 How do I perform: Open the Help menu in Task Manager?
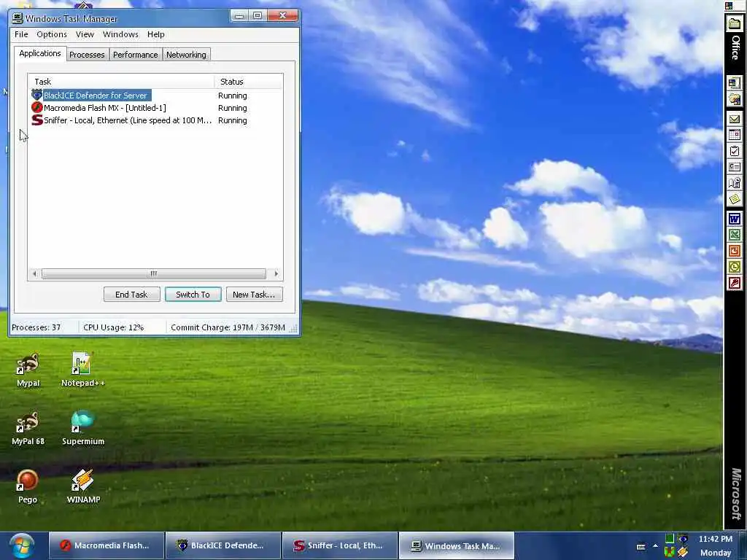pos(156,34)
